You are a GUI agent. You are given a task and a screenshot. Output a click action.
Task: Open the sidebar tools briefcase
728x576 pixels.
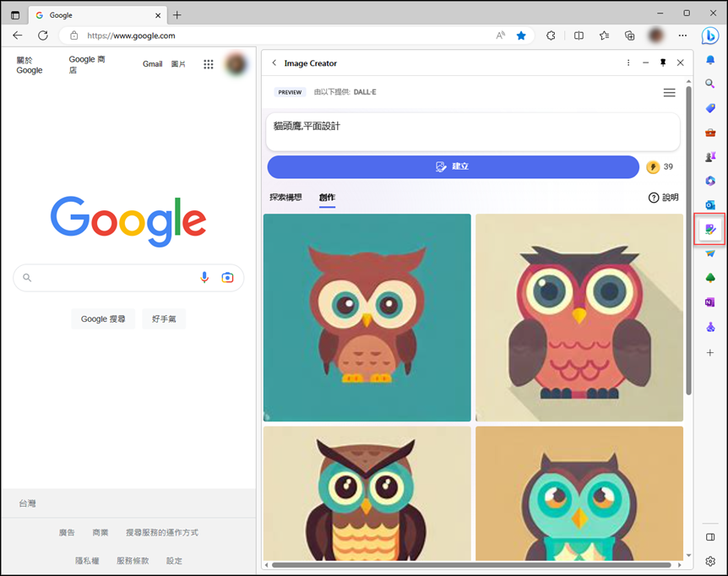tap(710, 133)
